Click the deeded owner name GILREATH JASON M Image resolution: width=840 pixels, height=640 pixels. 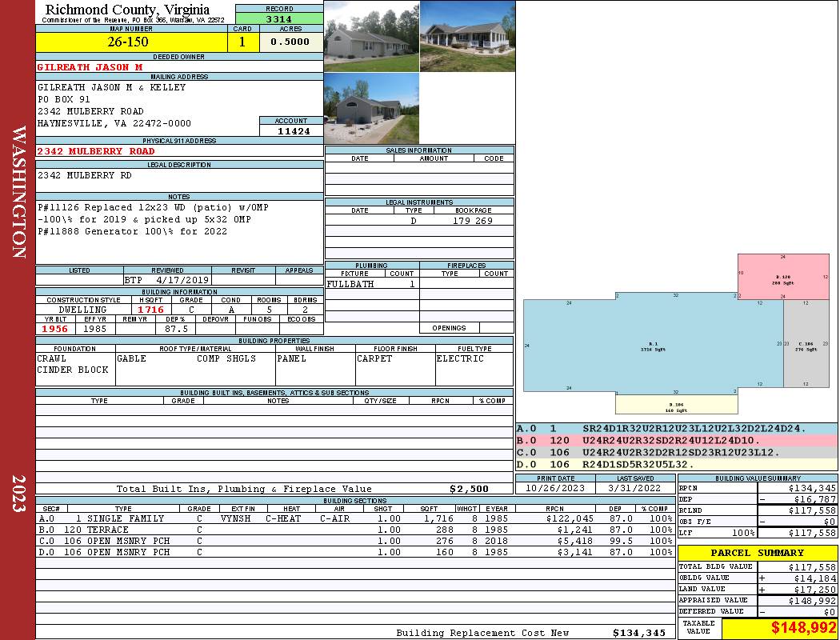pos(90,67)
